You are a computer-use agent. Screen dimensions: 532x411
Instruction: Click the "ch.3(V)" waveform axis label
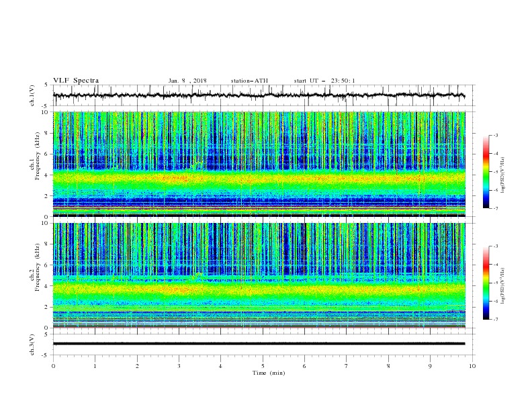[x=32, y=345]
